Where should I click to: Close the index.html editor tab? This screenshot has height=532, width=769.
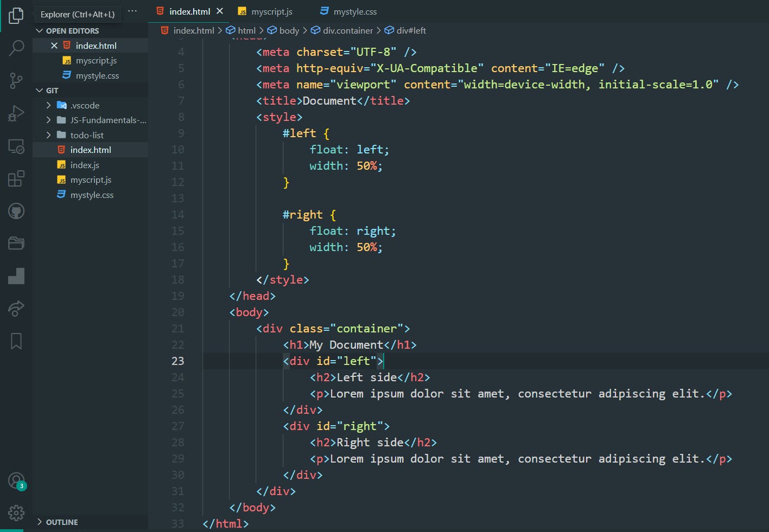pyautogui.click(x=220, y=11)
